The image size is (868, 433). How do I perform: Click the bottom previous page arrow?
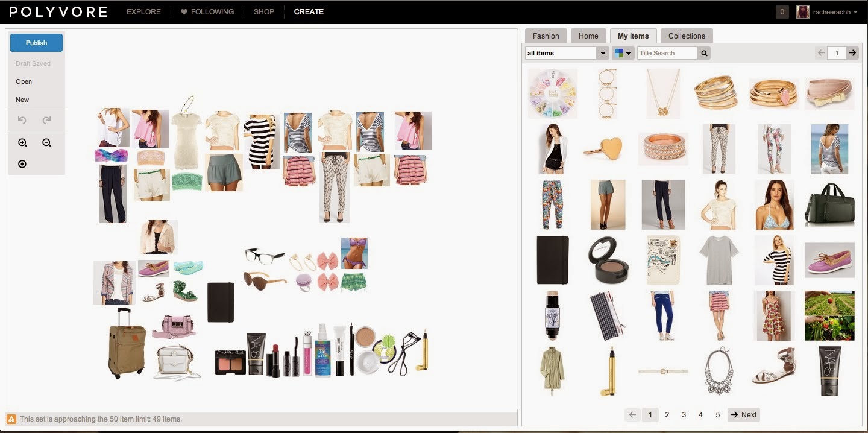pyautogui.click(x=632, y=414)
